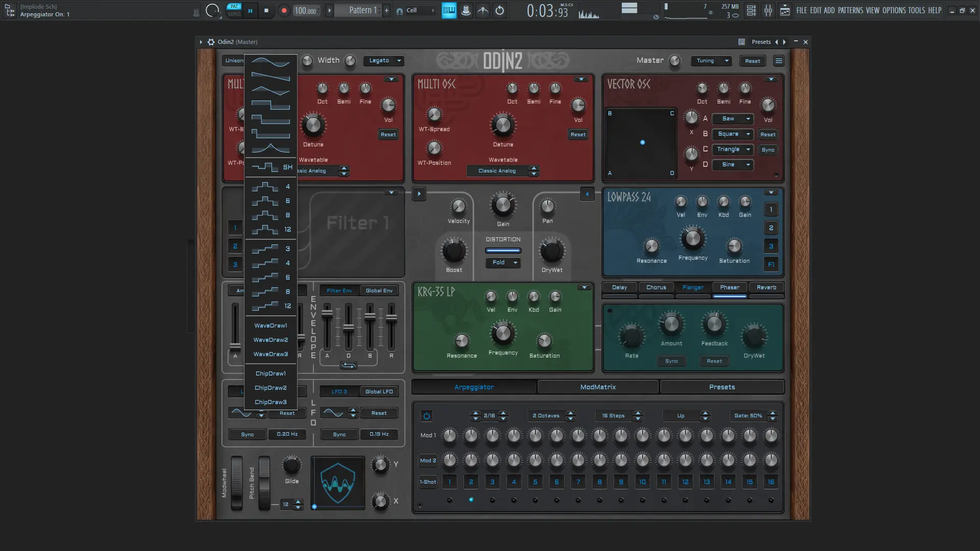Enable the 1-Shot arpeggiator mode

[428, 482]
